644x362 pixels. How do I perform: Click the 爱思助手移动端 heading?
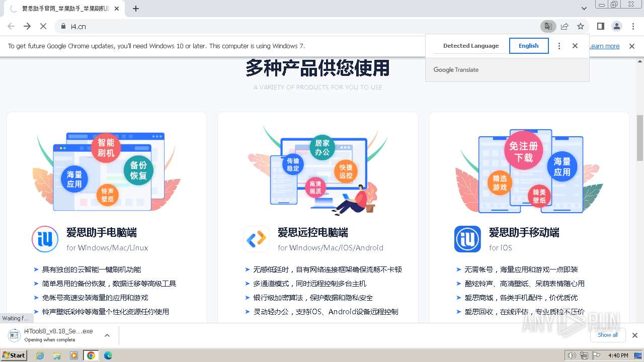[x=524, y=233]
